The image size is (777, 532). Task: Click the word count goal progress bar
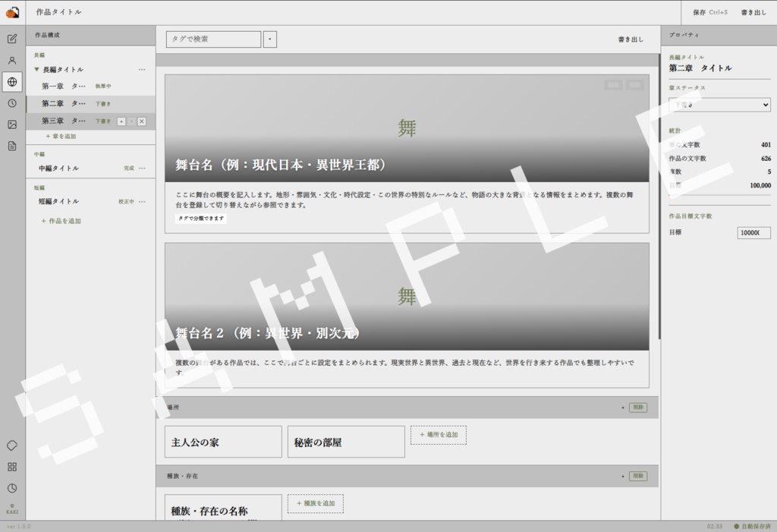pyautogui.click(x=719, y=195)
